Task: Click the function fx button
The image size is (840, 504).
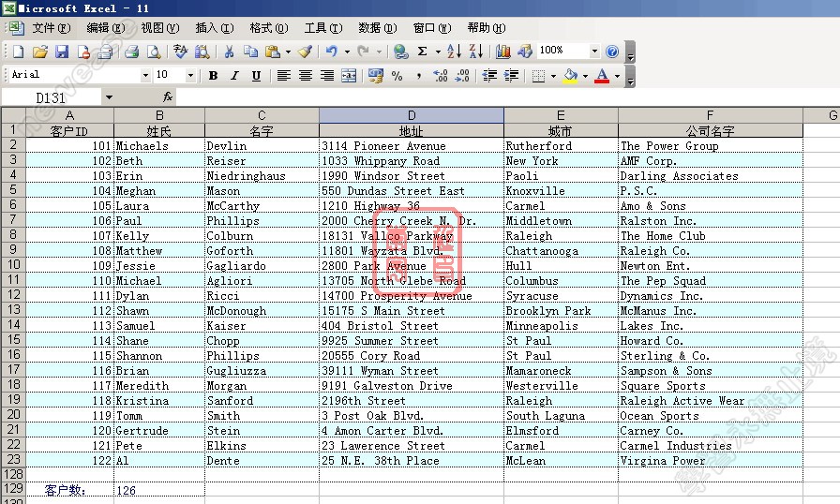Action: [x=168, y=96]
